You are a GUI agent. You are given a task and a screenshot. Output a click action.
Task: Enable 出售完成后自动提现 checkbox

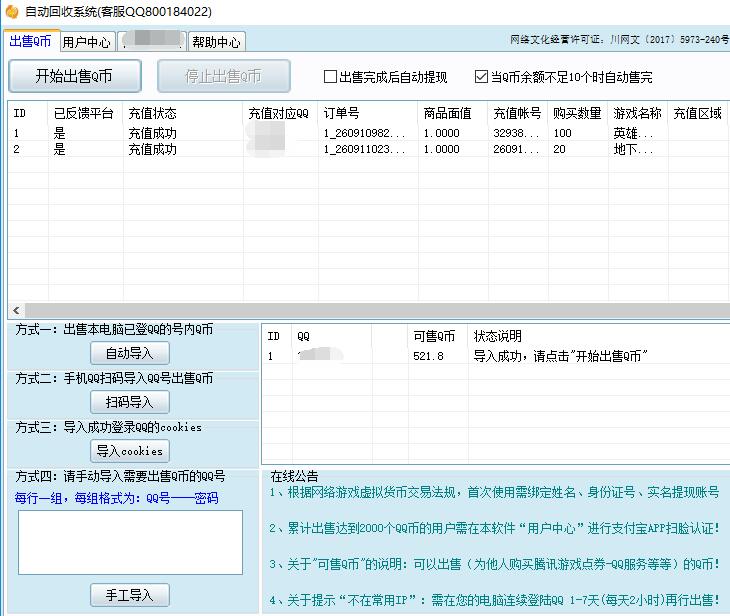[330, 76]
